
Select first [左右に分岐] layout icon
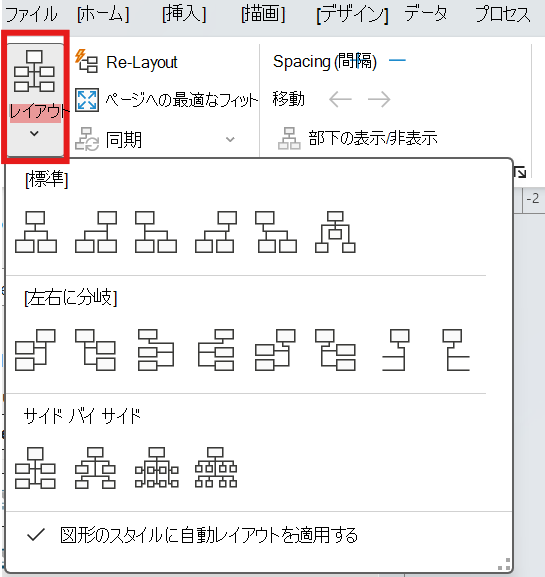[x=35, y=350]
